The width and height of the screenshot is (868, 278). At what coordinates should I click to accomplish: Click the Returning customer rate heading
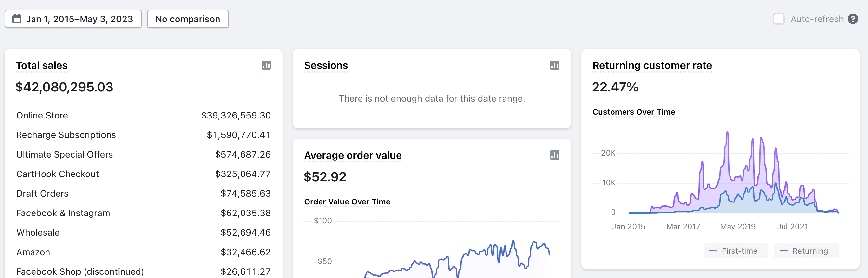[x=652, y=65]
